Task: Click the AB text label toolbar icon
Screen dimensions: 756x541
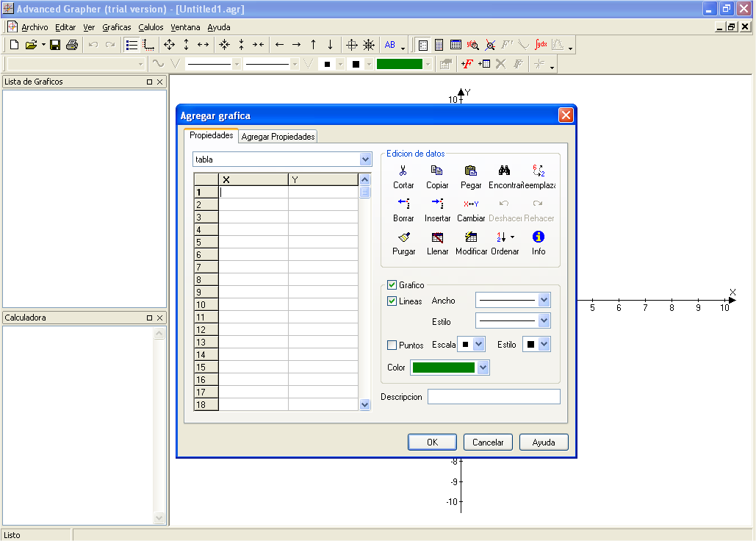Action: (390, 45)
